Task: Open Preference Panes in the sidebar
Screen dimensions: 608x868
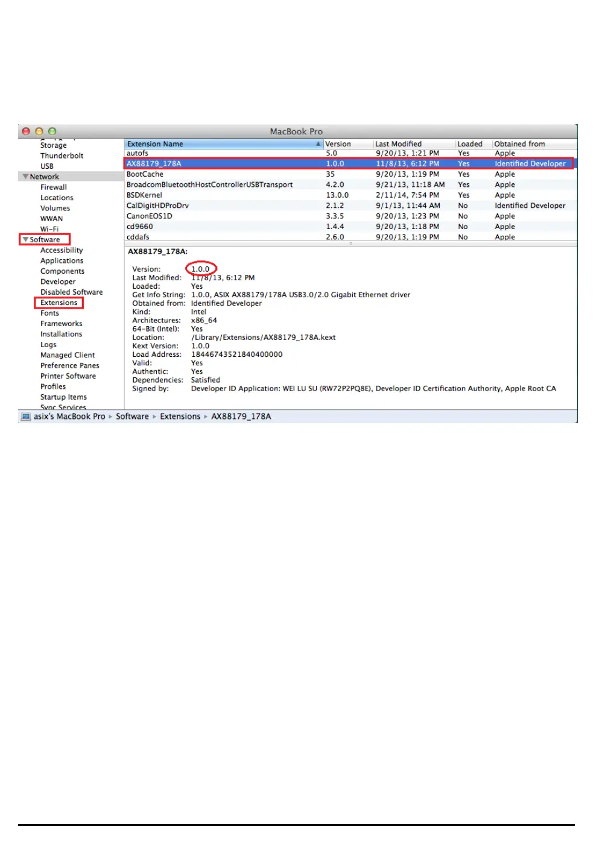Action: coord(70,366)
